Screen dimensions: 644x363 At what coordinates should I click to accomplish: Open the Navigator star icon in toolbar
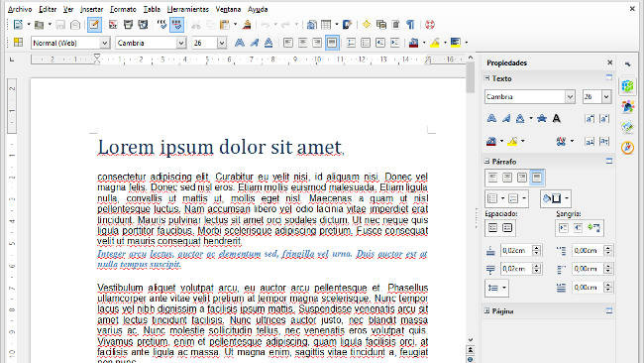coord(367,25)
